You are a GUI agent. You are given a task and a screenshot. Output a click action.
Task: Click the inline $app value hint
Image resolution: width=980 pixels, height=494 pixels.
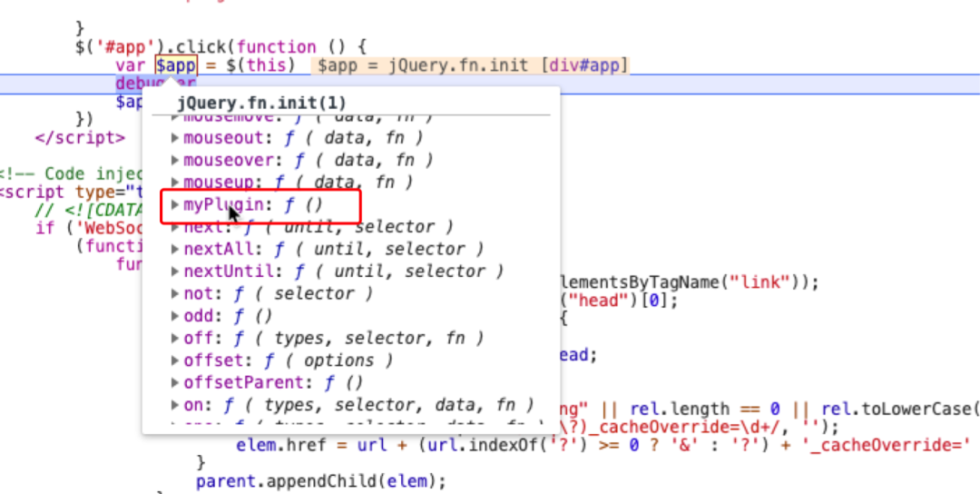pyautogui.click(x=470, y=65)
